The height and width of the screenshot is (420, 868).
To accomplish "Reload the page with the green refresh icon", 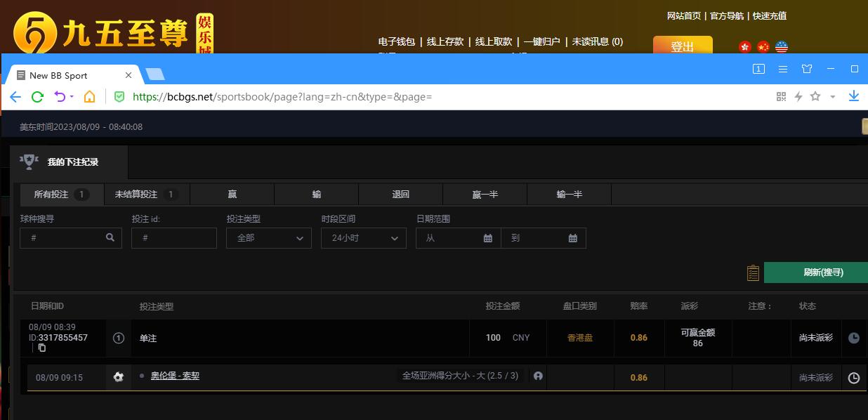I will pyautogui.click(x=38, y=97).
